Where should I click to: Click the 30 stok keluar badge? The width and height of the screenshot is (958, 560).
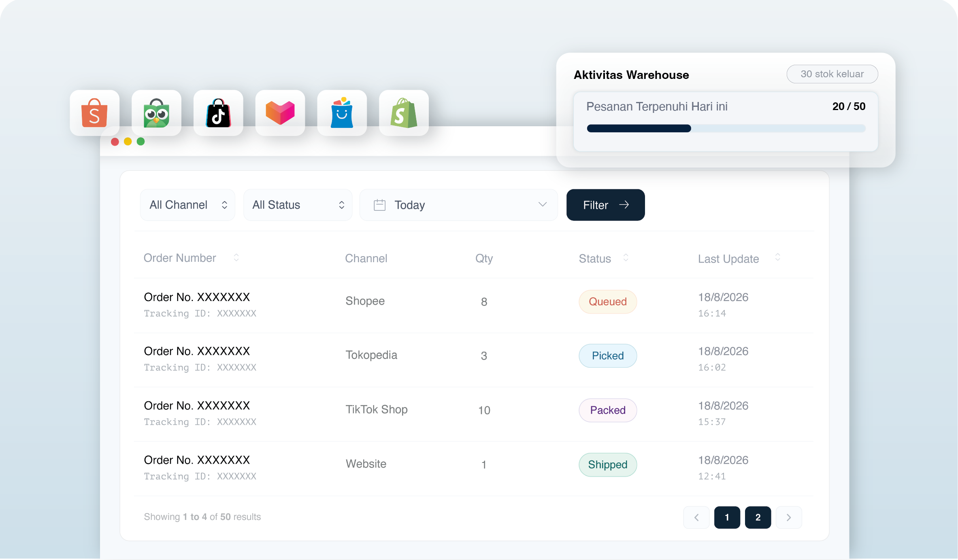[832, 74]
